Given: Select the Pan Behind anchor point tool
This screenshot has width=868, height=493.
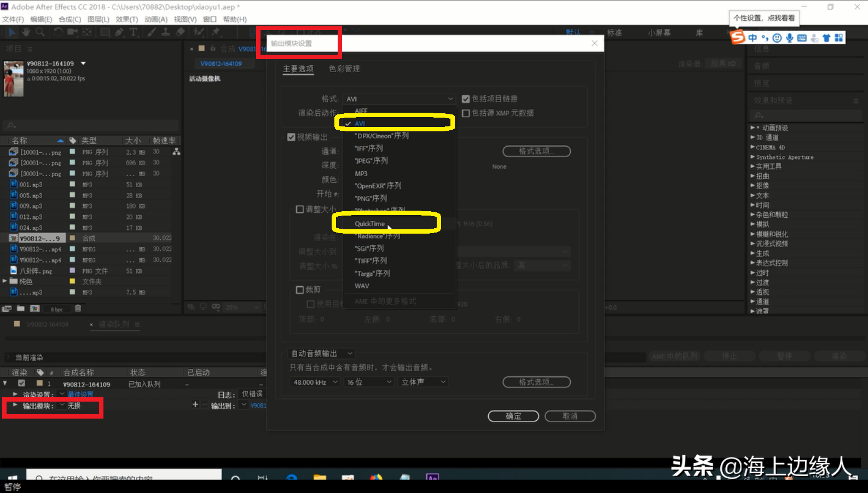Looking at the screenshot, I should click(x=87, y=32).
